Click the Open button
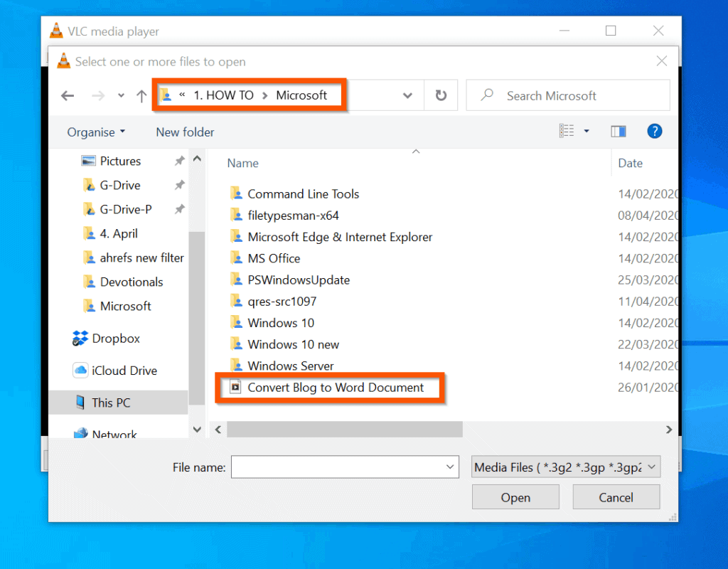Screen dimensions: 728x569 [x=515, y=497]
